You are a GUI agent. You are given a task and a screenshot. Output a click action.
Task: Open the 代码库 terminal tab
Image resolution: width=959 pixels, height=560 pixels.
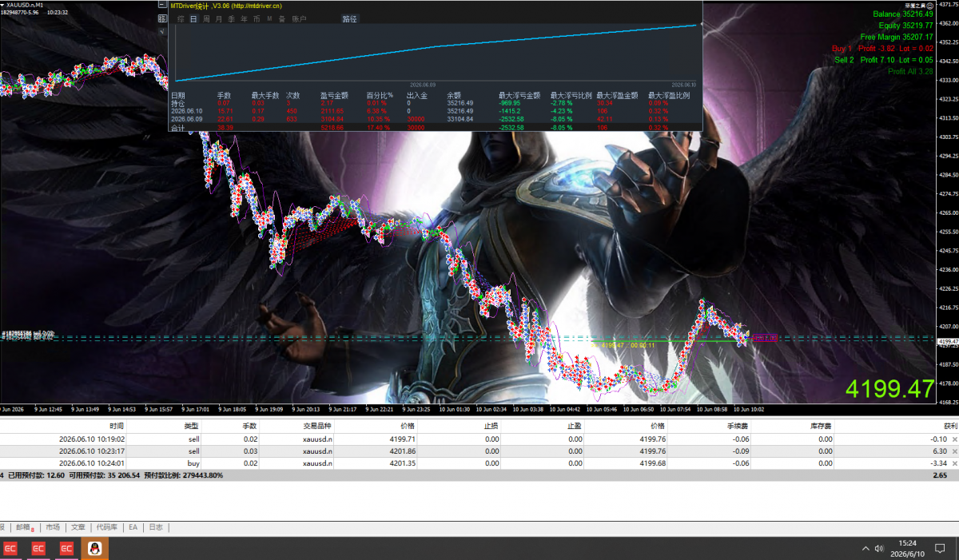tap(107, 527)
